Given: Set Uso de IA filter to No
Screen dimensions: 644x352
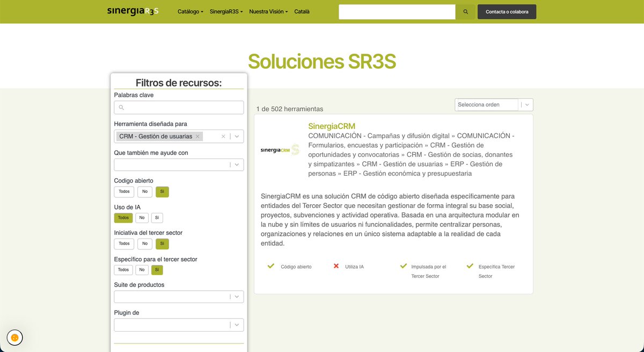Looking at the screenshot, I should (142, 218).
